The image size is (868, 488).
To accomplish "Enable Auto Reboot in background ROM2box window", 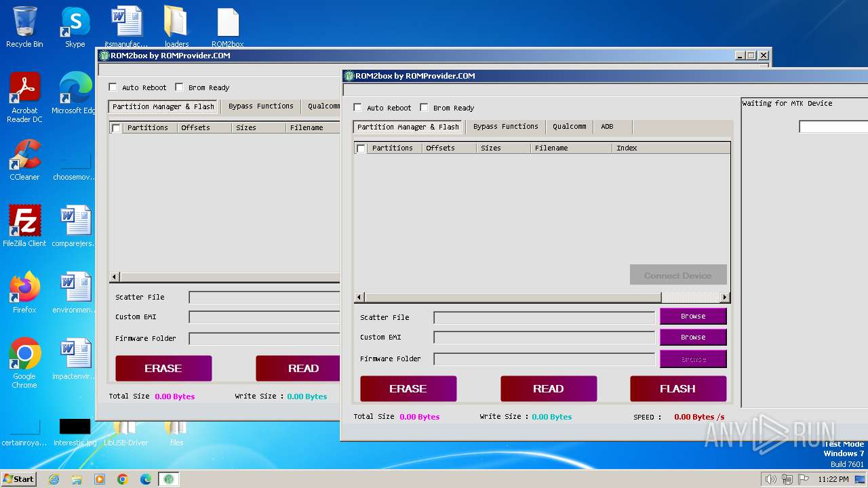I will (113, 87).
